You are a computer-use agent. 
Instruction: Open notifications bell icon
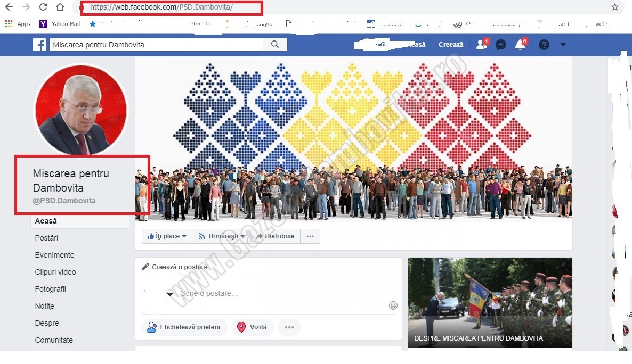(x=520, y=44)
